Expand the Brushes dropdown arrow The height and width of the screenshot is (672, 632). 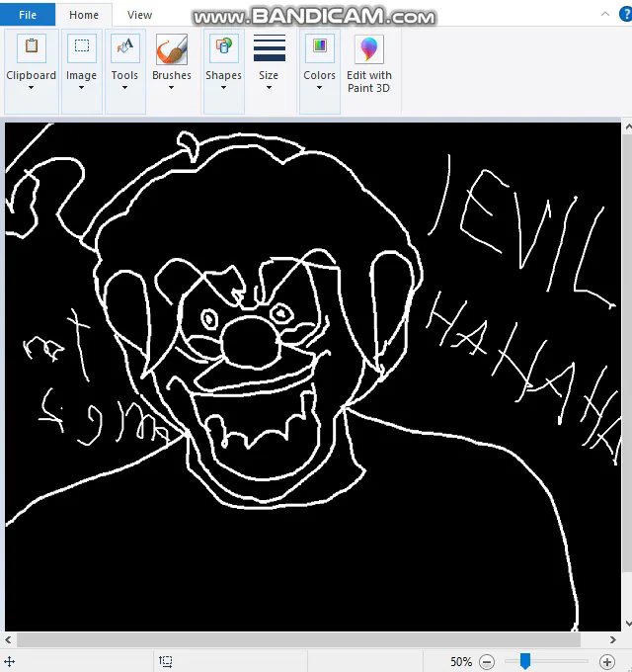(171, 88)
